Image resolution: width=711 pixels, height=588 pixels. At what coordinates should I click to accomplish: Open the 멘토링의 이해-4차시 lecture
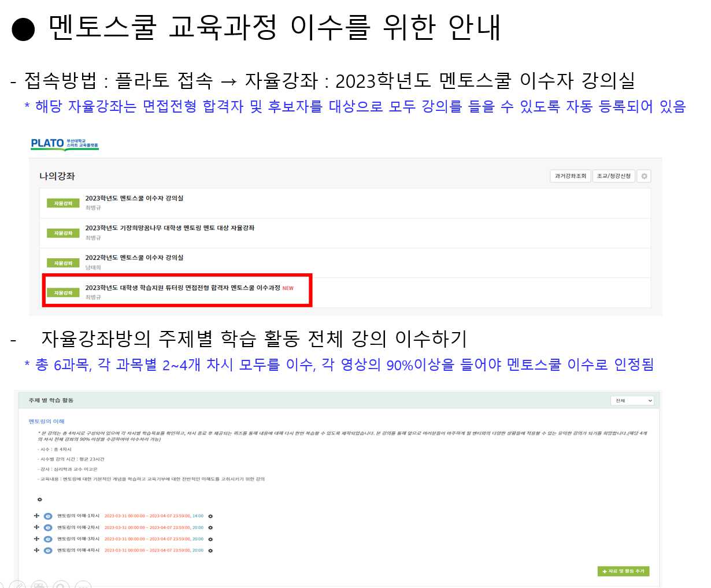coord(78,550)
